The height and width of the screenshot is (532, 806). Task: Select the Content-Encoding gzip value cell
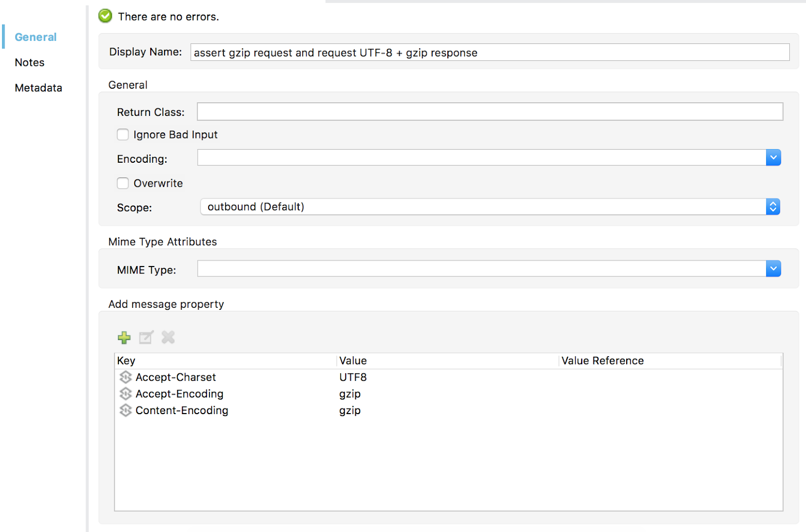[350, 411]
